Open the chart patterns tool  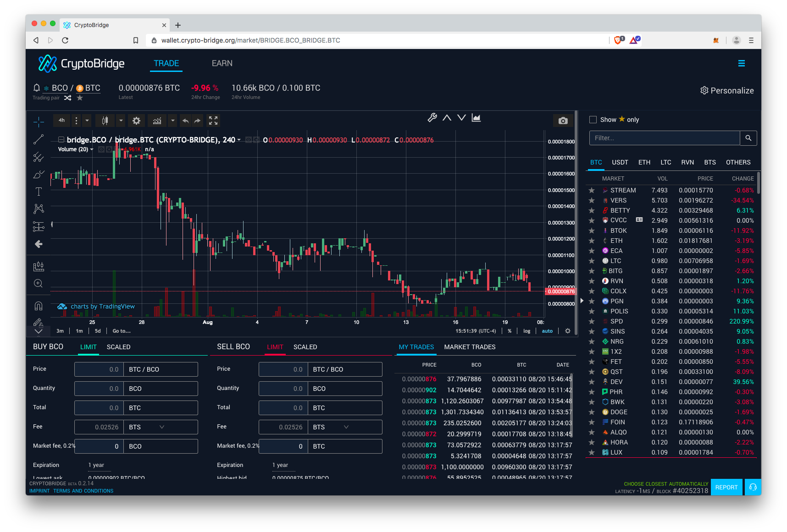(39, 209)
